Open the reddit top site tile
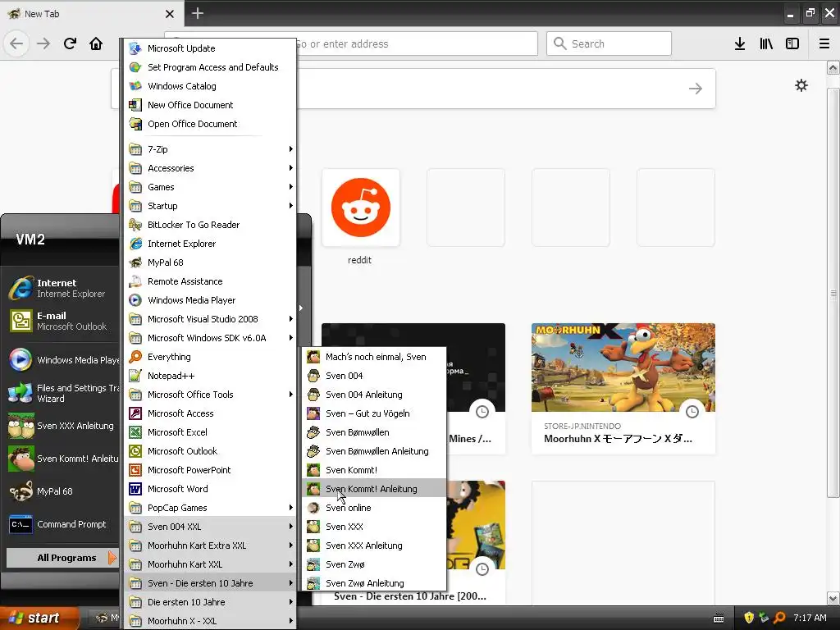 pos(361,208)
